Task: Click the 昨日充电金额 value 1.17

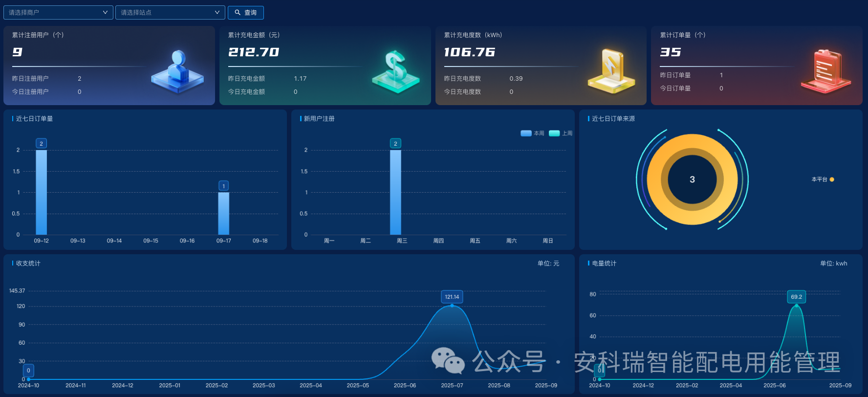Action: (x=300, y=78)
